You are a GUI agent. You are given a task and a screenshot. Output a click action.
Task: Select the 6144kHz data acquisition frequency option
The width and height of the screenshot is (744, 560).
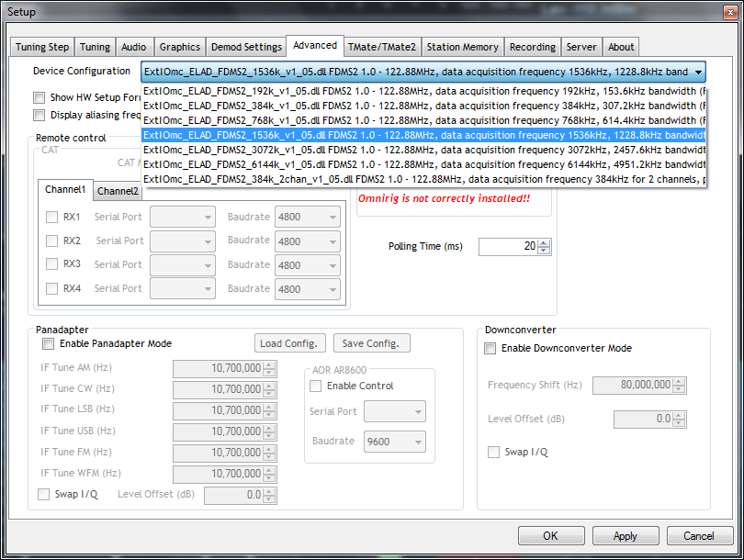coord(367,164)
